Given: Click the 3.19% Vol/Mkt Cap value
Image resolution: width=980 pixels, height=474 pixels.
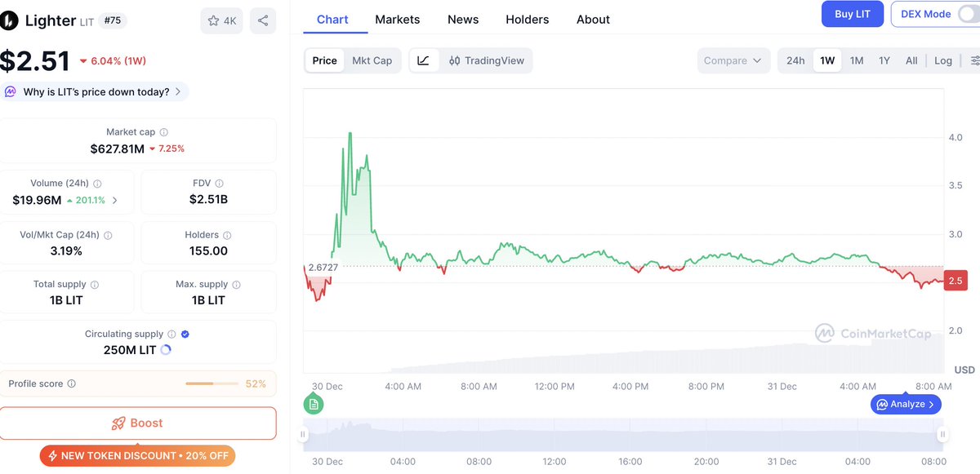Looking at the screenshot, I should [x=66, y=250].
